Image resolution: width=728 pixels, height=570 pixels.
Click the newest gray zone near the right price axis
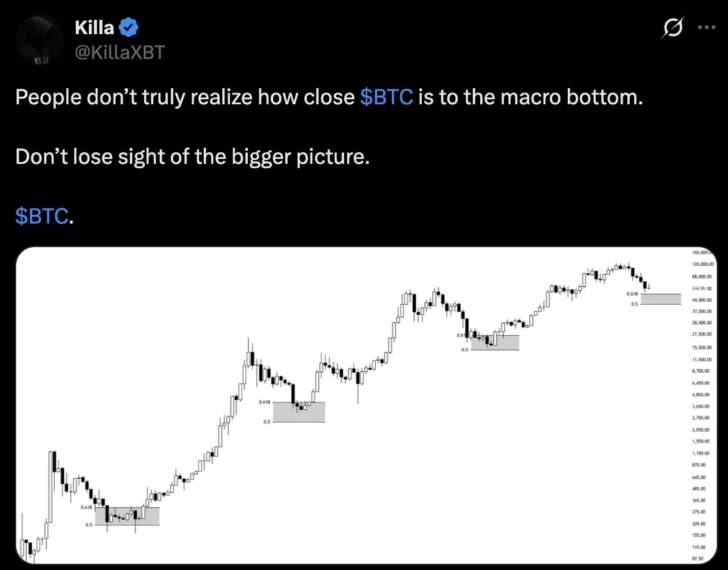pos(661,299)
